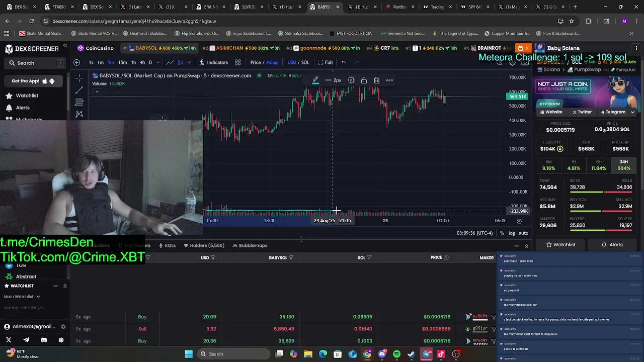Switch chart style to line chart icon
Screen dimensions: 644x362
(170, 62)
